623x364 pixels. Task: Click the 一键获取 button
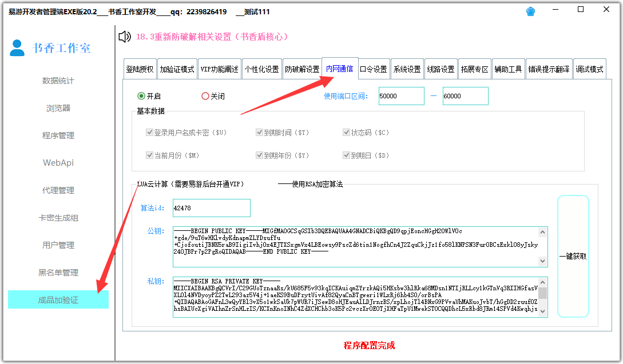click(573, 255)
